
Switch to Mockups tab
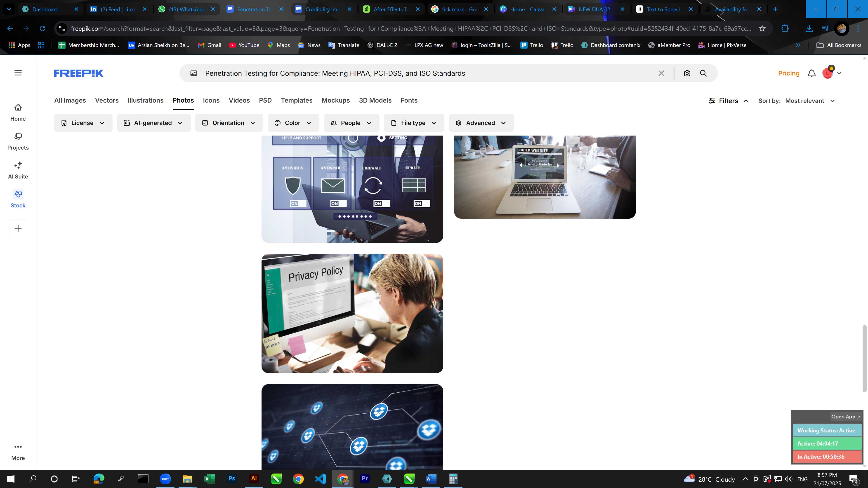coord(336,100)
